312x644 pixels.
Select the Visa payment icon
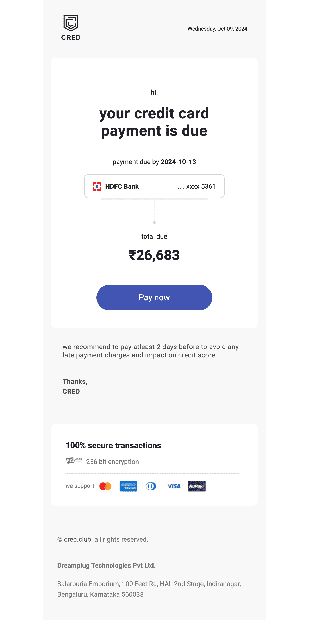[x=174, y=486]
